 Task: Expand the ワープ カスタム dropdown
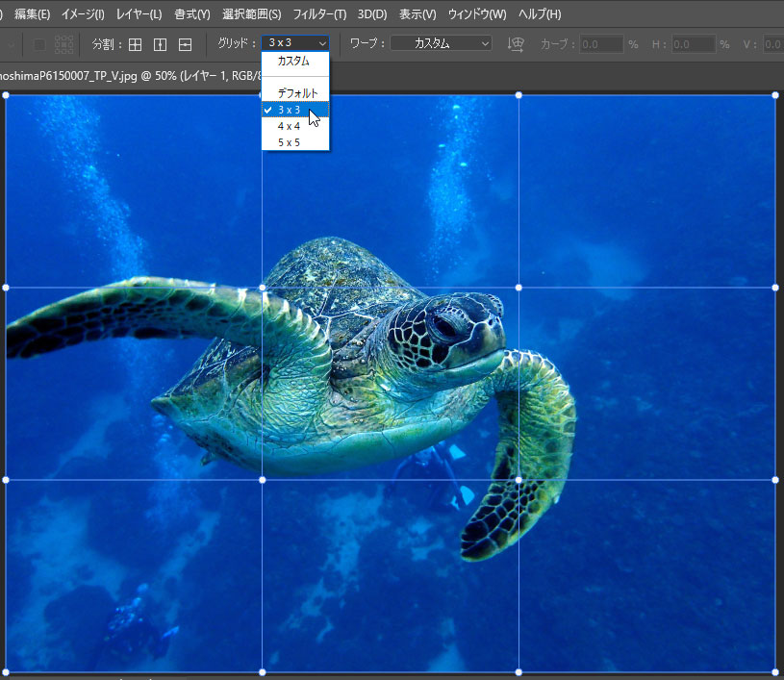point(441,43)
